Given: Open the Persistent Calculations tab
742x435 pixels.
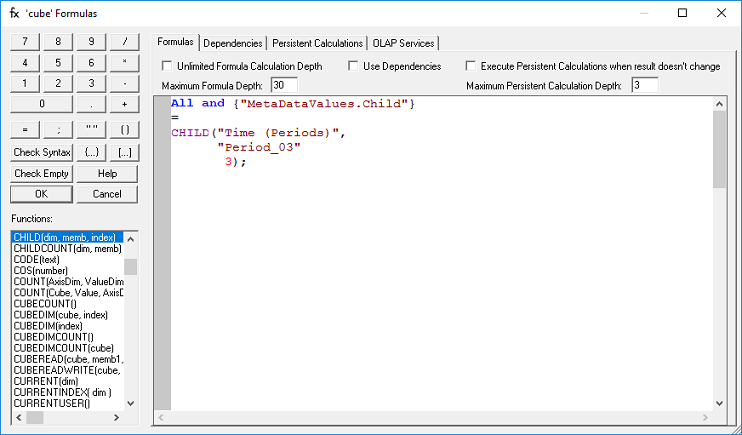Looking at the screenshot, I should pyautogui.click(x=318, y=43).
